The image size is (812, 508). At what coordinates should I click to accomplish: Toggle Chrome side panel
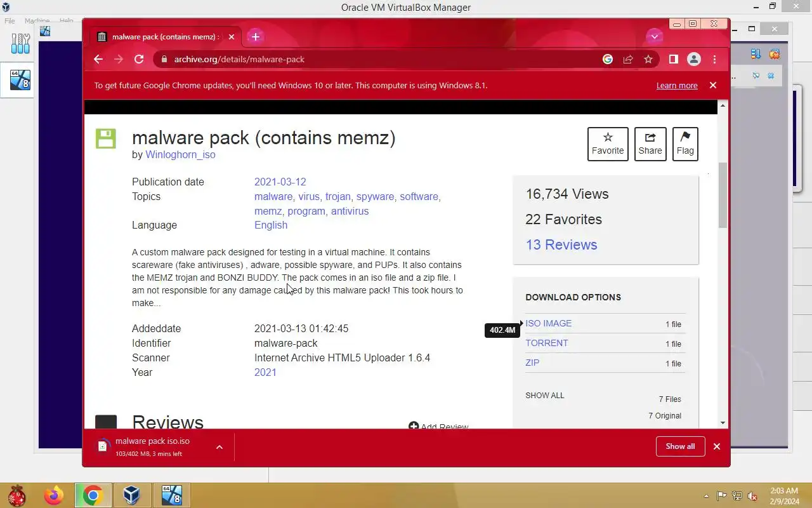pos(674,59)
